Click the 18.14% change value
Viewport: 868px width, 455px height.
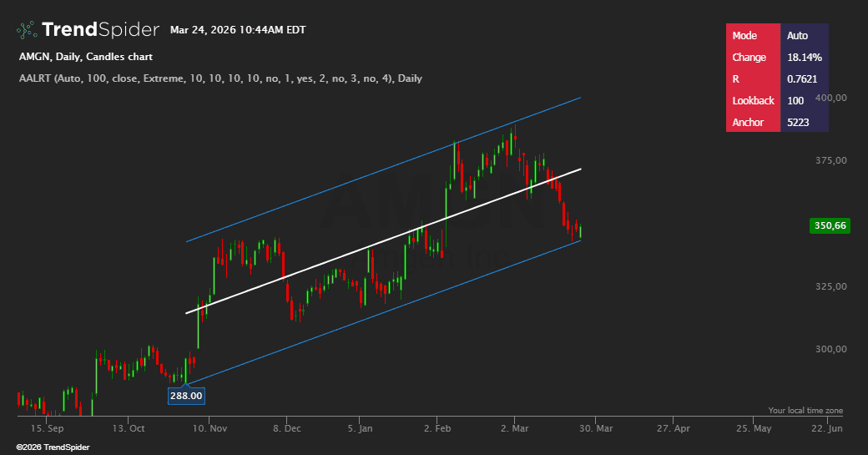click(805, 57)
